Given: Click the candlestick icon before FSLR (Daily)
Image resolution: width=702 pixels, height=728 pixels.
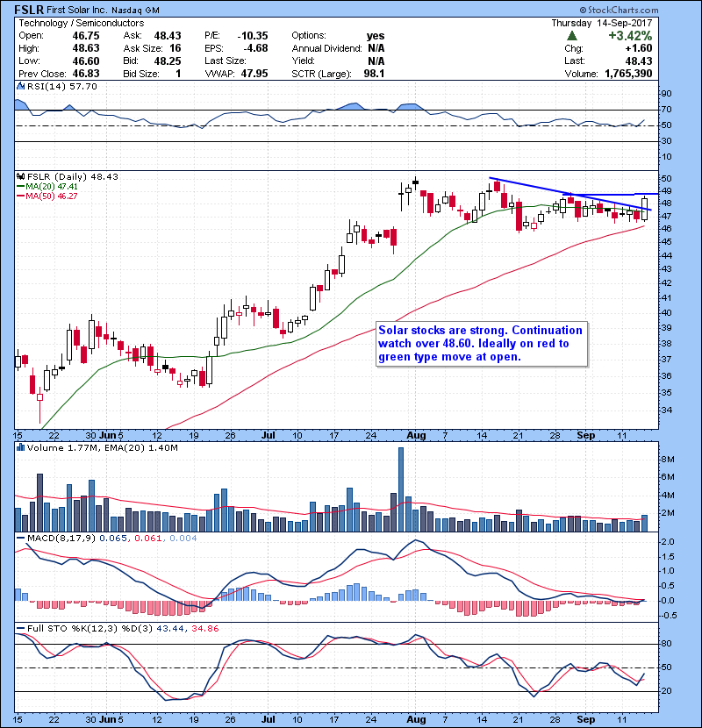Looking at the screenshot, I should click(x=20, y=176).
